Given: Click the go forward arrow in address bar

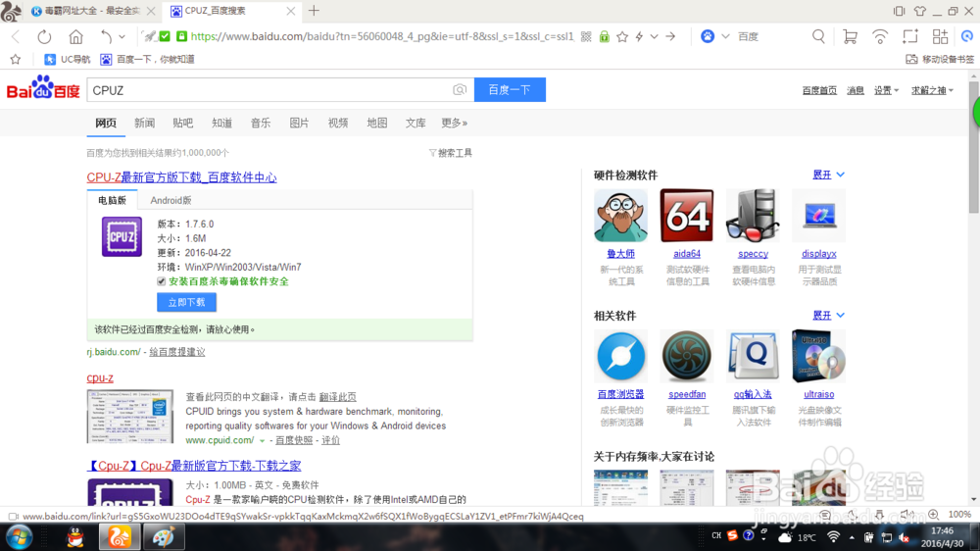Looking at the screenshot, I should point(670,37).
